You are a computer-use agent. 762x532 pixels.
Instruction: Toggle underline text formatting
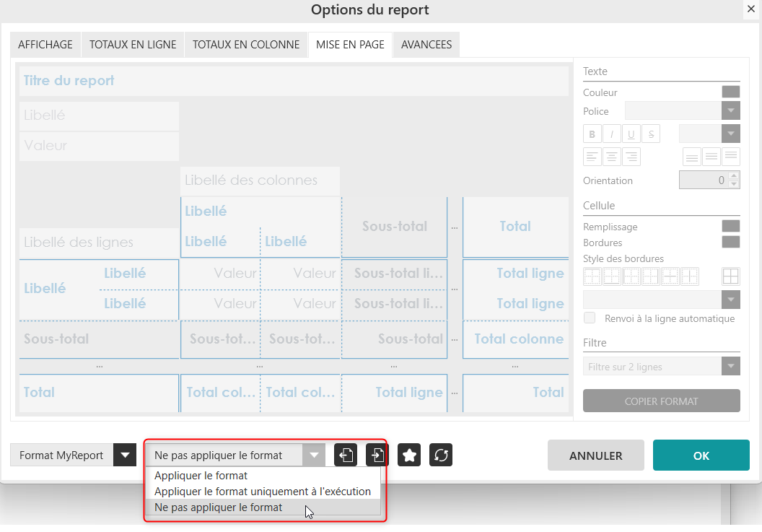pyautogui.click(x=631, y=134)
